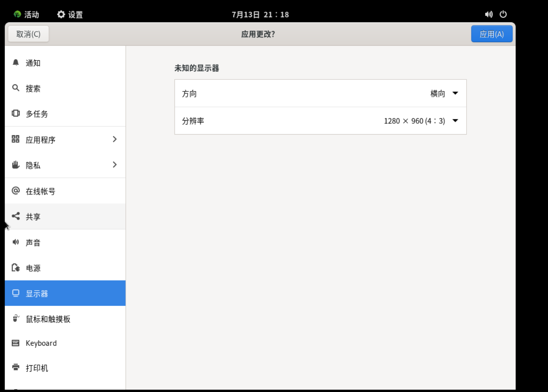Expand the 应用程序 section chevron
The image size is (548, 392).
point(115,139)
